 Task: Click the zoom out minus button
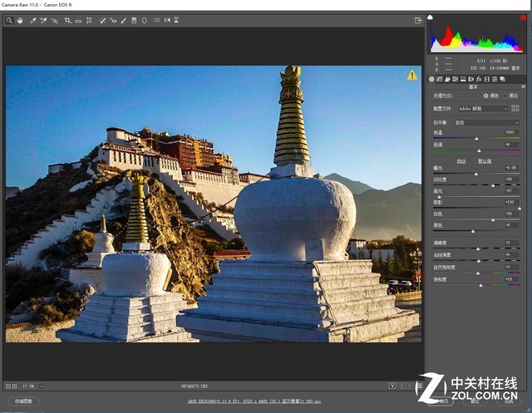click(8, 386)
